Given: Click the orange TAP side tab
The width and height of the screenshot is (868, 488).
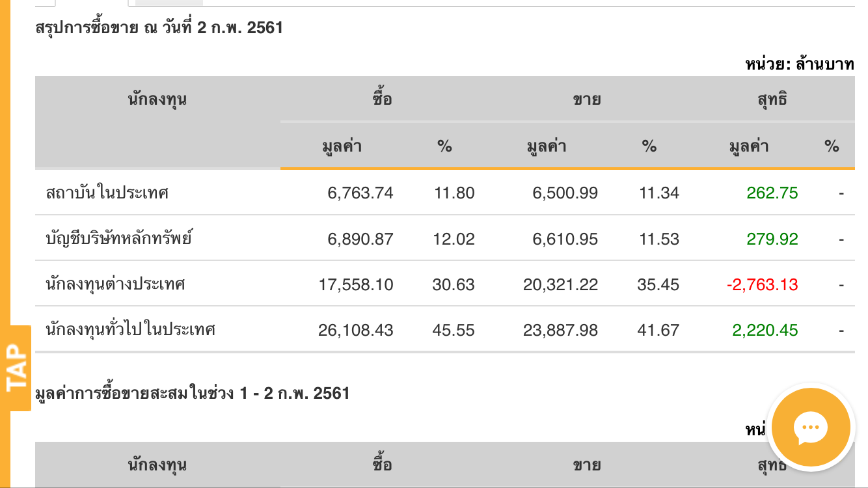Looking at the screenshot, I should coord(16,368).
